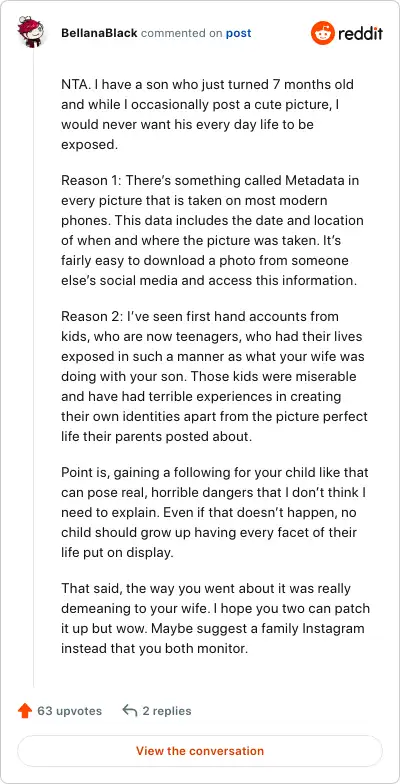The height and width of the screenshot is (784, 400).
Task: Click the paragraph starting "NTA. I have"
Action: tap(208, 114)
